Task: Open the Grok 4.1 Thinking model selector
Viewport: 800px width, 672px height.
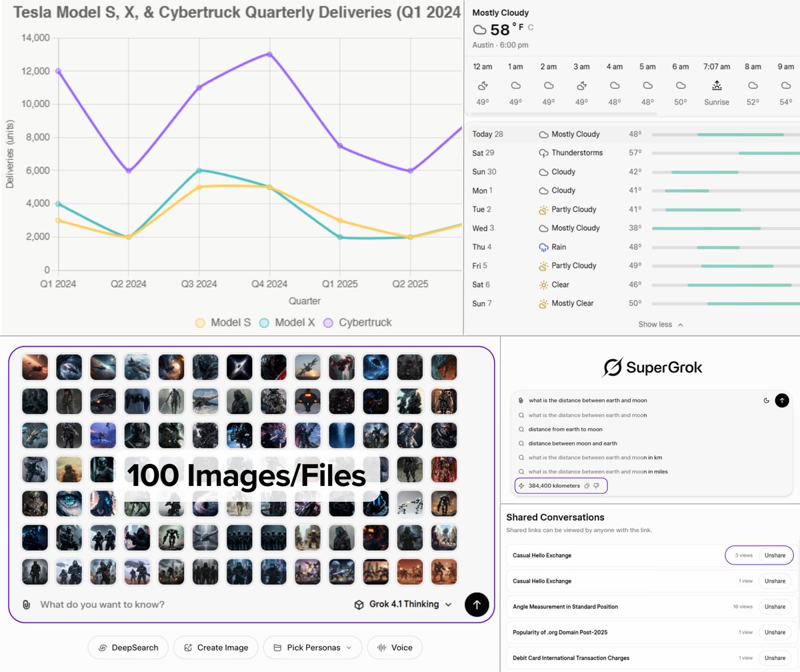Action: (x=403, y=605)
